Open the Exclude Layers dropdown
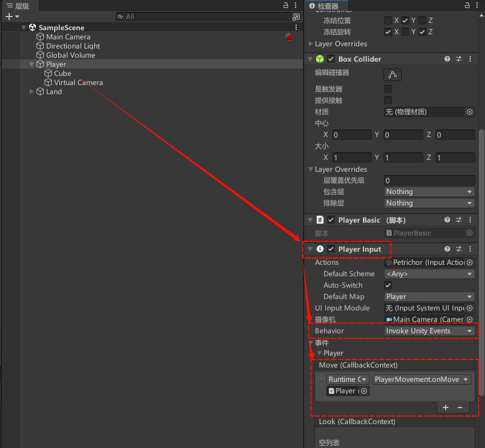 click(429, 203)
